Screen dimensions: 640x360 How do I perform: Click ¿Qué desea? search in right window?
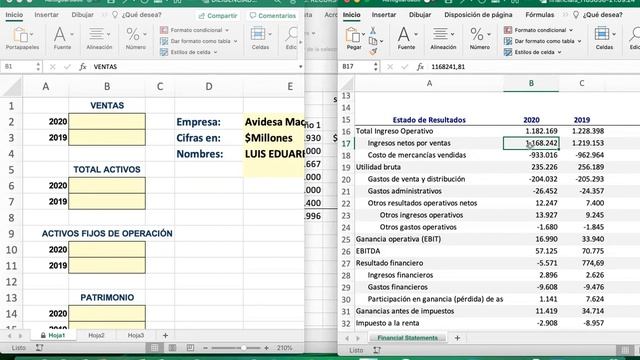coord(598,15)
